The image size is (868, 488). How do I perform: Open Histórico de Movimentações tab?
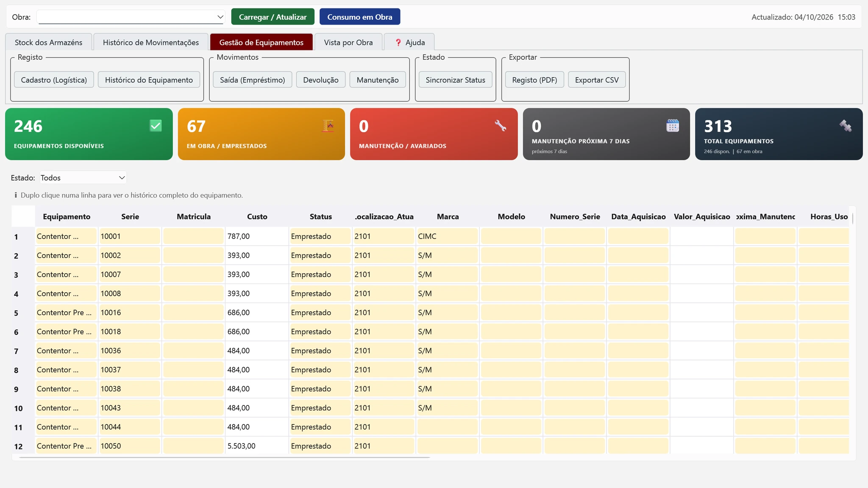click(151, 42)
